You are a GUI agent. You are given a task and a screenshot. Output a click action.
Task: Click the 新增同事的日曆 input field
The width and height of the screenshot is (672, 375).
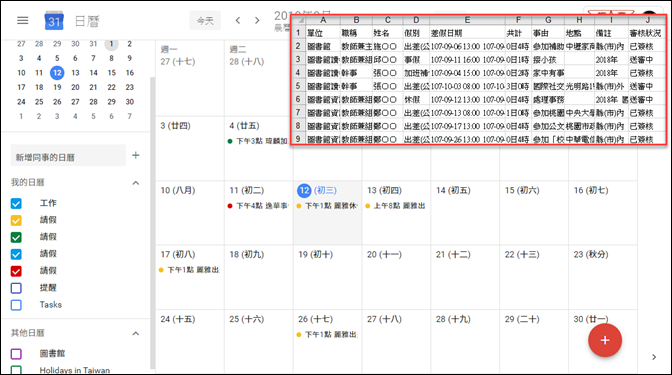[x=68, y=156]
